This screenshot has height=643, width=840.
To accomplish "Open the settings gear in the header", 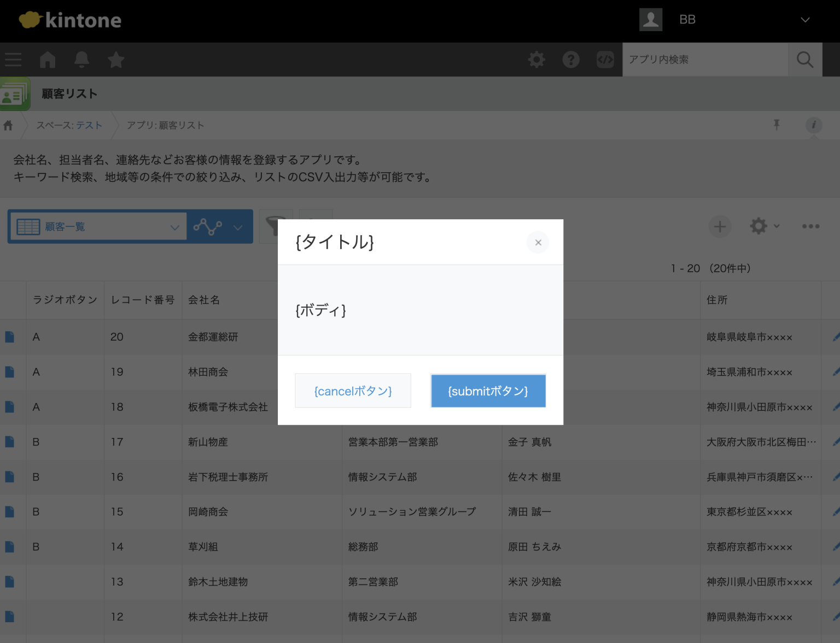I will point(536,60).
